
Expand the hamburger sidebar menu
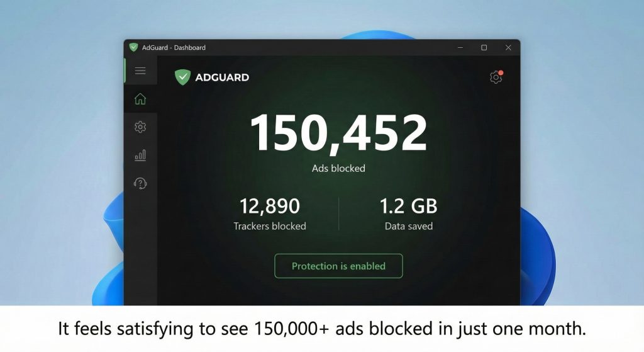coord(140,71)
